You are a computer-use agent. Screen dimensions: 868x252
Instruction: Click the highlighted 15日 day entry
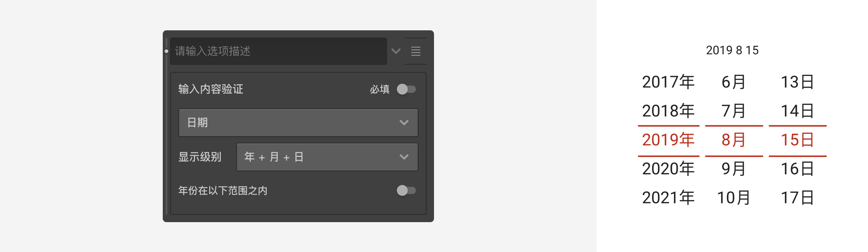797,140
